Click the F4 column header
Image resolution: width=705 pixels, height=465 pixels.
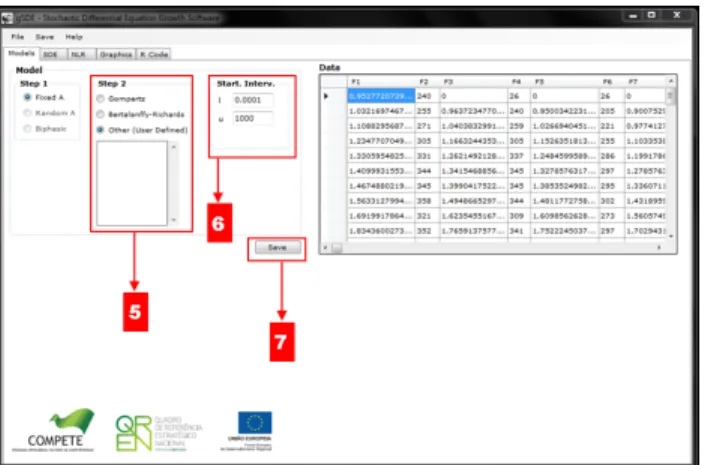point(519,82)
